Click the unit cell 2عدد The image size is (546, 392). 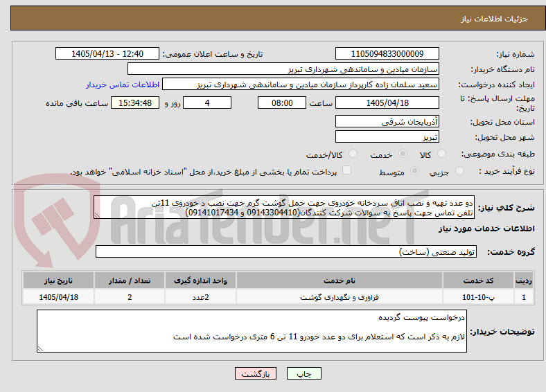[200, 297]
